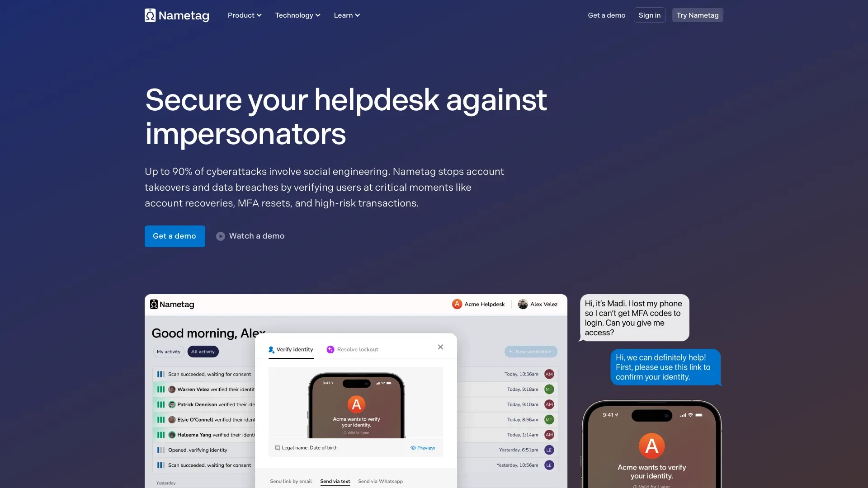Screen dimensions: 868x488
Task: Click the Acme Helpdesk avatar icon
Action: click(x=457, y=305)
